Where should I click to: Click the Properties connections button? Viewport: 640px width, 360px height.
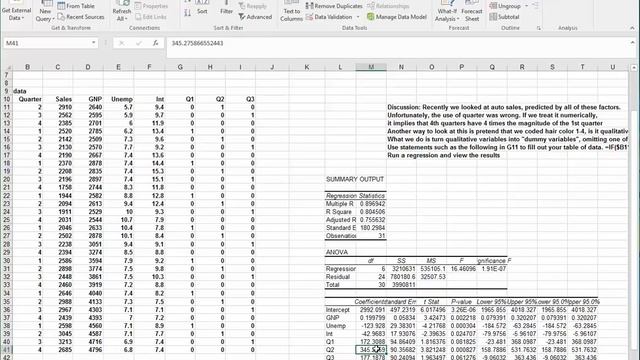pyautogui.click(x=151, y=6)
